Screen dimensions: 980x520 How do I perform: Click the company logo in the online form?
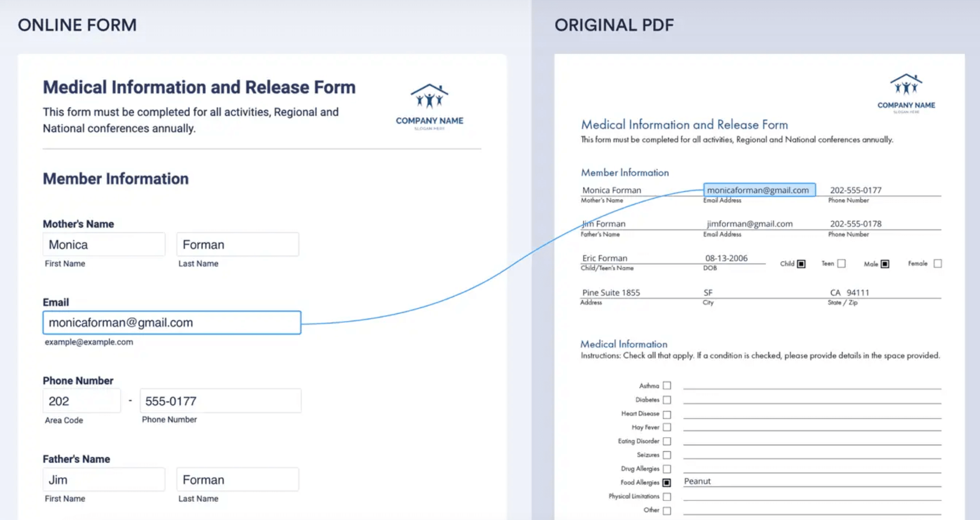pos(429,107)
